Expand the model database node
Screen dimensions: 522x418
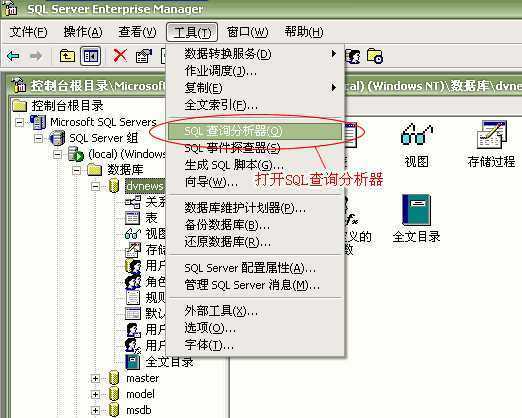click(95, 394)
